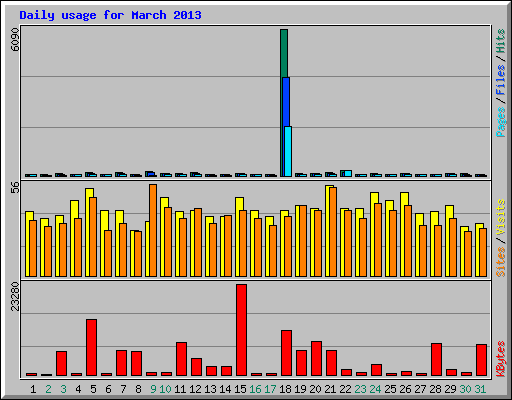Click day label 8 on the x-axis

pyautogui.click(x=138, y=389)
